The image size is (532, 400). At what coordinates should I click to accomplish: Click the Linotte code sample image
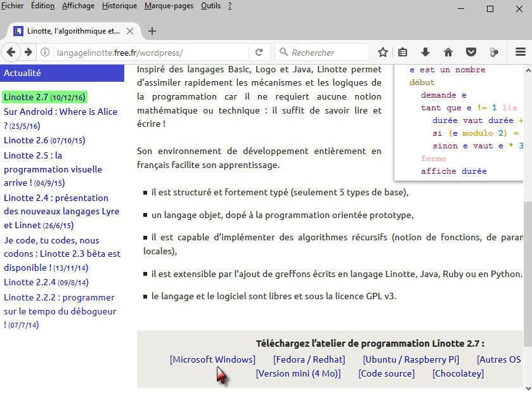point(458,122)
